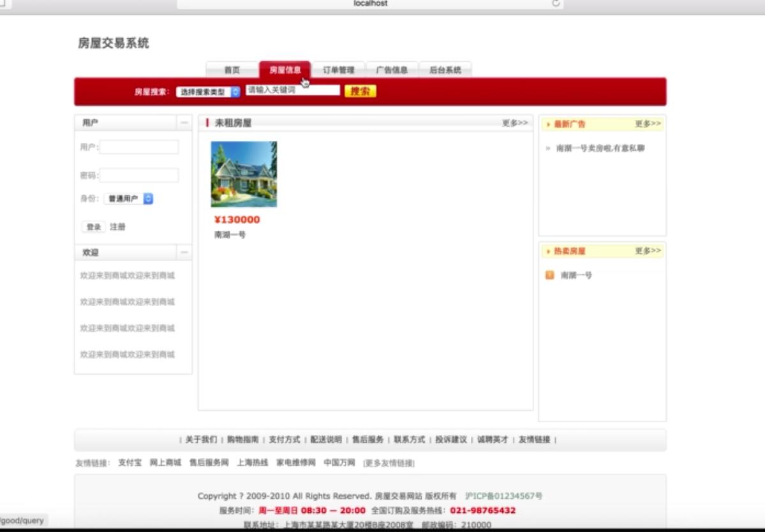Collapse the 欢迎 panel with minus icon
This screenshot has height=532, width=765.
(x=184, y=252)
